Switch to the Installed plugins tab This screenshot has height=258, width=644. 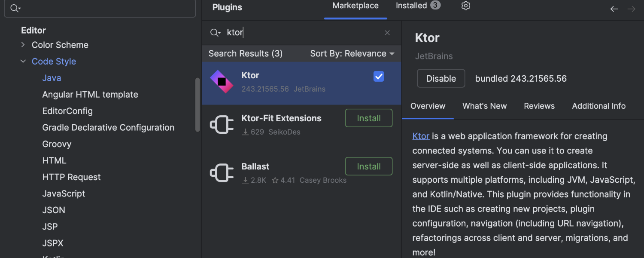(x=418, y=6)
